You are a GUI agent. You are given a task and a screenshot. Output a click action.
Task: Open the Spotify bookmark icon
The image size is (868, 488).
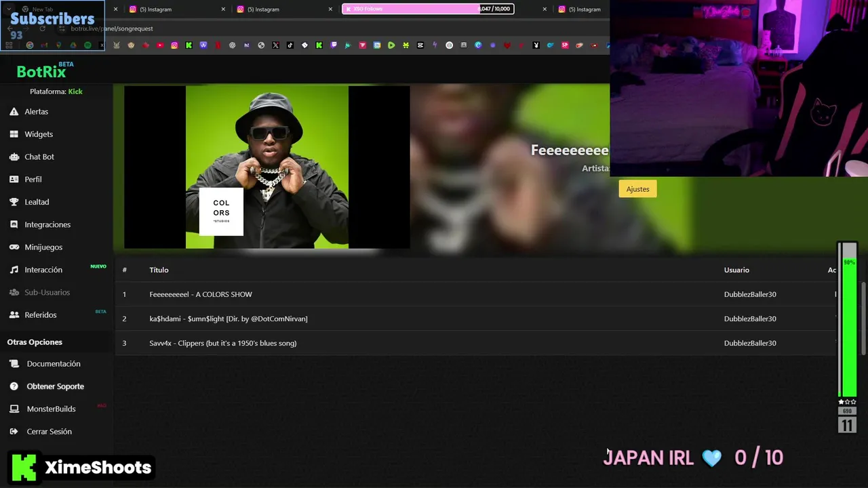pyautogui.click(x=87, y=45)
